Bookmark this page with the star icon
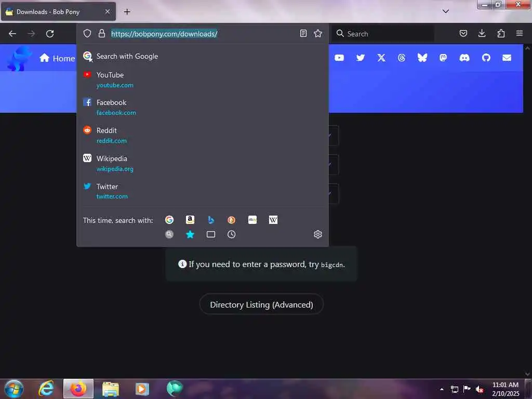This screenshot has width=532, height=399. coord(318,33)
